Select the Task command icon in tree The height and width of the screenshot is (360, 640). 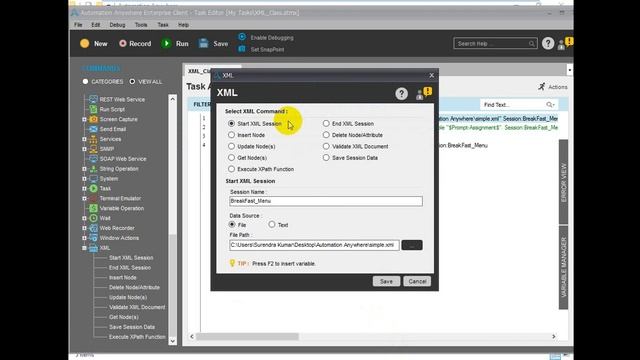pos(93,188)
